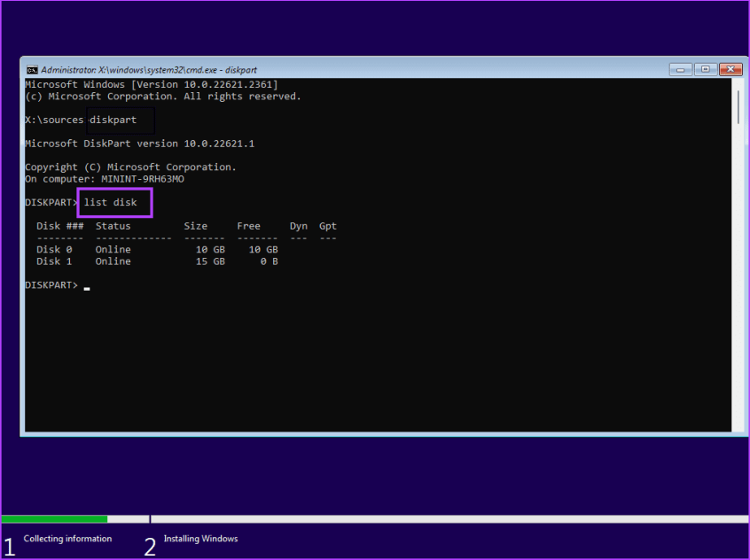This screenshot has height=560, width=750.
Task: Click the Online status of Disk 1
Action: click(113, 261)
